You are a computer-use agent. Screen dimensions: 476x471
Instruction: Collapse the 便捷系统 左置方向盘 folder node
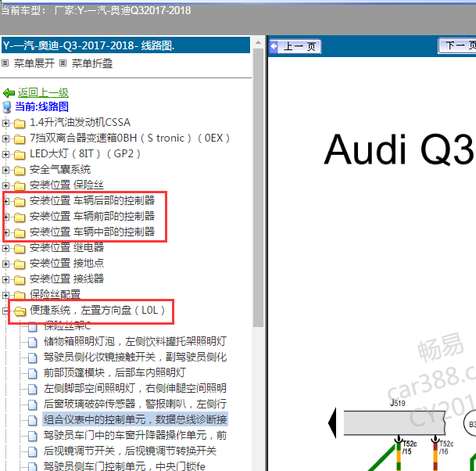tap(5, 311)
